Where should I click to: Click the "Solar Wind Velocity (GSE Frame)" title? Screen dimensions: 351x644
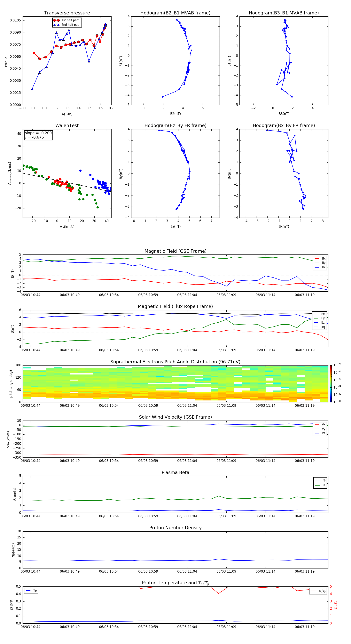(x=175, y=417)
